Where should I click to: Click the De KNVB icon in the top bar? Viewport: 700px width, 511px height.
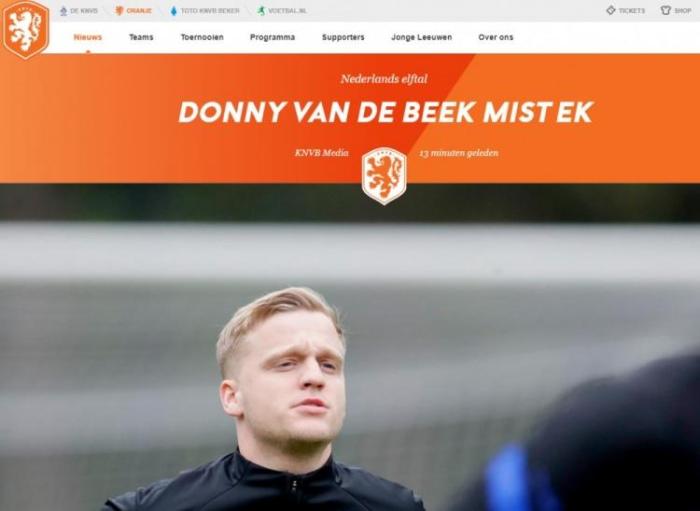click(64, 11)
